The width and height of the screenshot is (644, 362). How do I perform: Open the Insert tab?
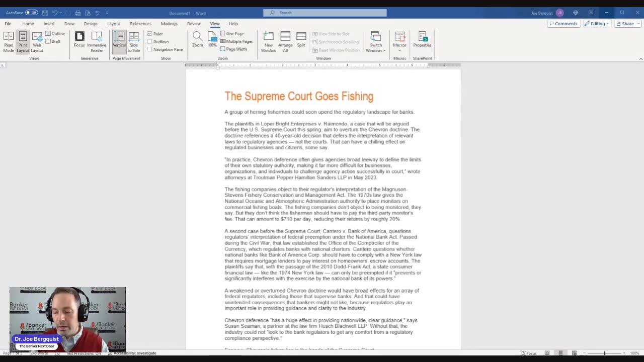(x=49, y=24)
